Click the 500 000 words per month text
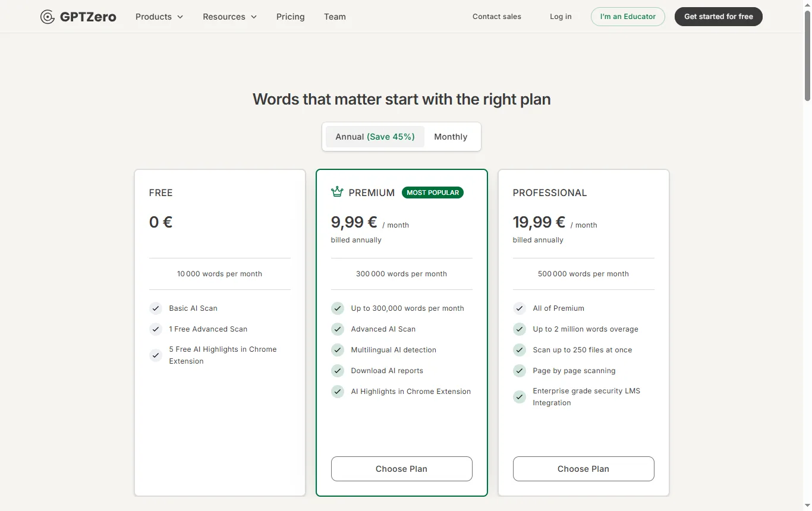 tap(584, 274)
